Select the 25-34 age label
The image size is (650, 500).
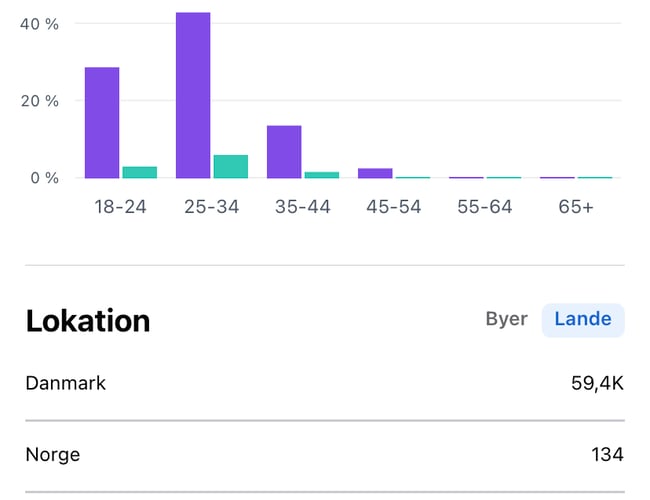tap(212, 207)
